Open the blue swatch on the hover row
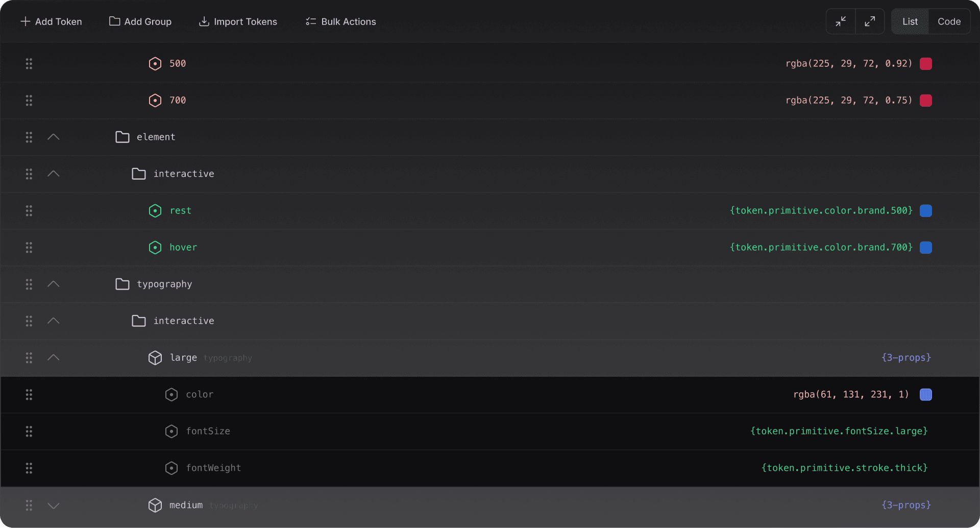The width and height of the screenshot is (980, 528). coord(926,248)
